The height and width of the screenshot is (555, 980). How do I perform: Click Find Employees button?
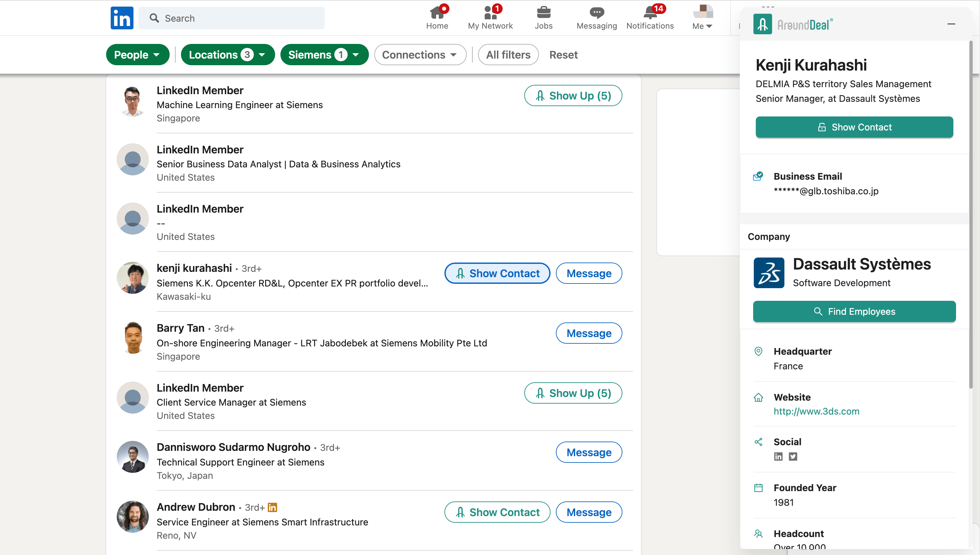click(854, 311)
